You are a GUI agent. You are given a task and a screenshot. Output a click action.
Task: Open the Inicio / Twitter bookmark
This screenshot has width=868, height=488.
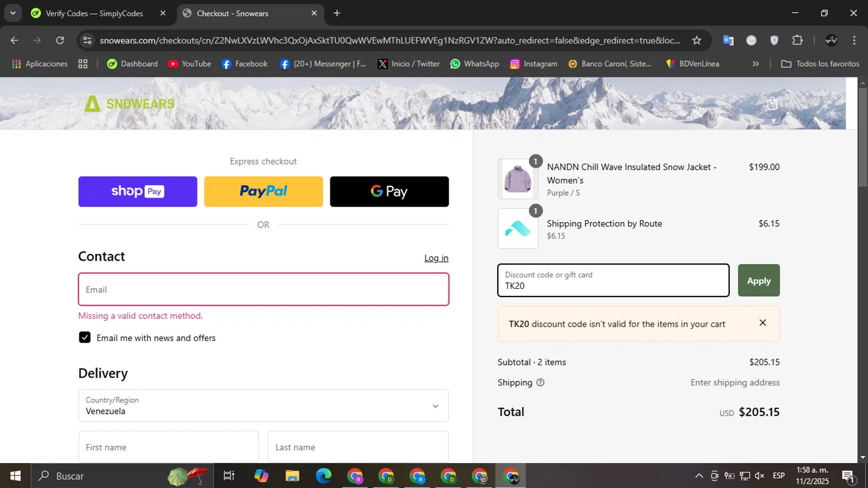click(409, 64)
